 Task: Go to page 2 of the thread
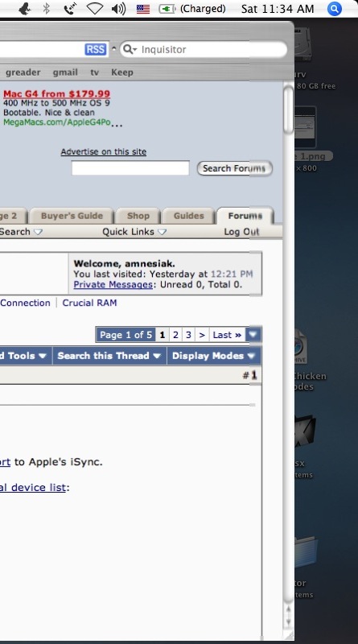(x=175, y=335)
